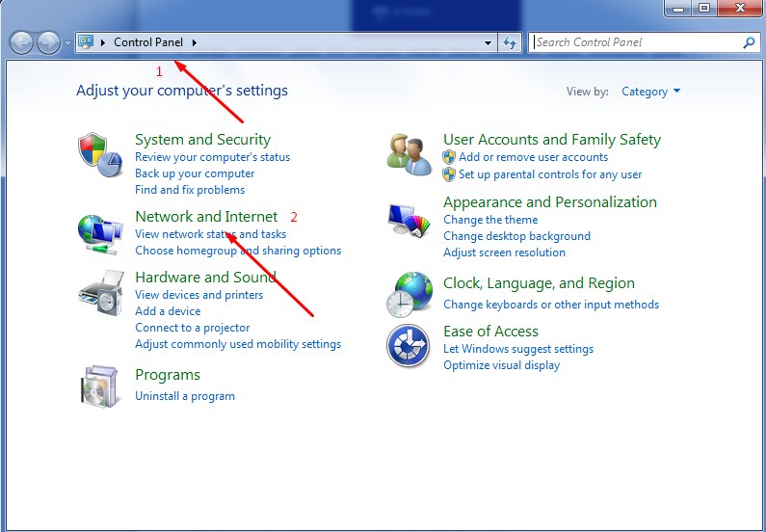
Task: Click Uninstall a program
Action: click(185, 396)
